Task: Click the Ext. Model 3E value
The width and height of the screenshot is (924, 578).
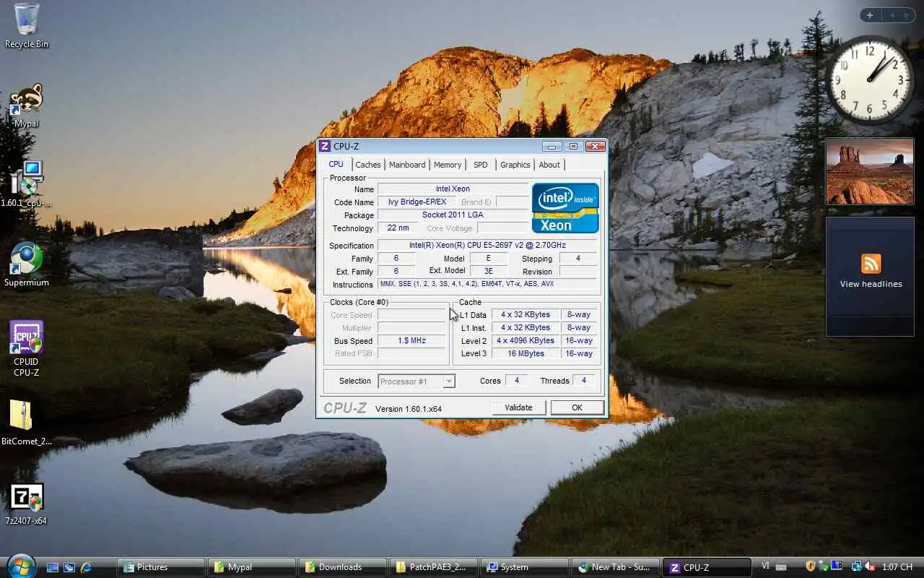Action: [488, 272]
